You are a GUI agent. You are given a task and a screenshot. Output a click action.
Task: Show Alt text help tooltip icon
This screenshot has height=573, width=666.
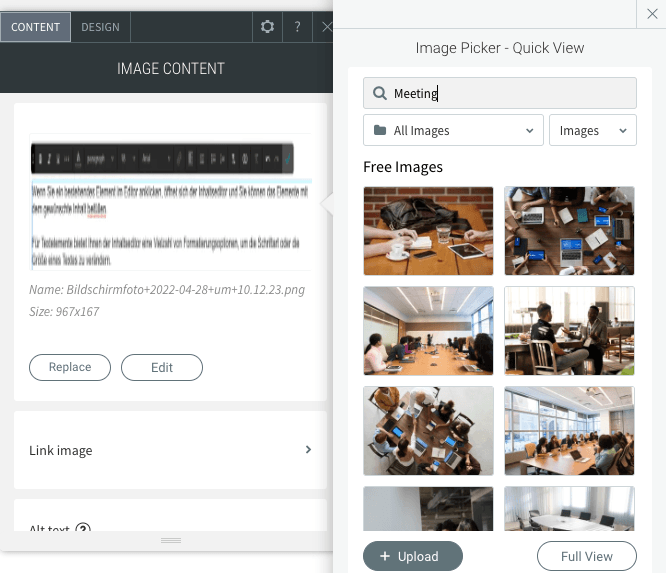(x=83, y=528)
